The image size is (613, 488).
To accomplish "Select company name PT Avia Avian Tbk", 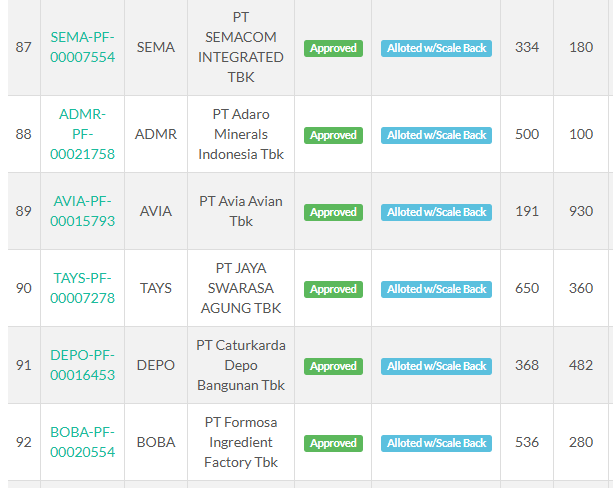I will [x=241, y=211].
